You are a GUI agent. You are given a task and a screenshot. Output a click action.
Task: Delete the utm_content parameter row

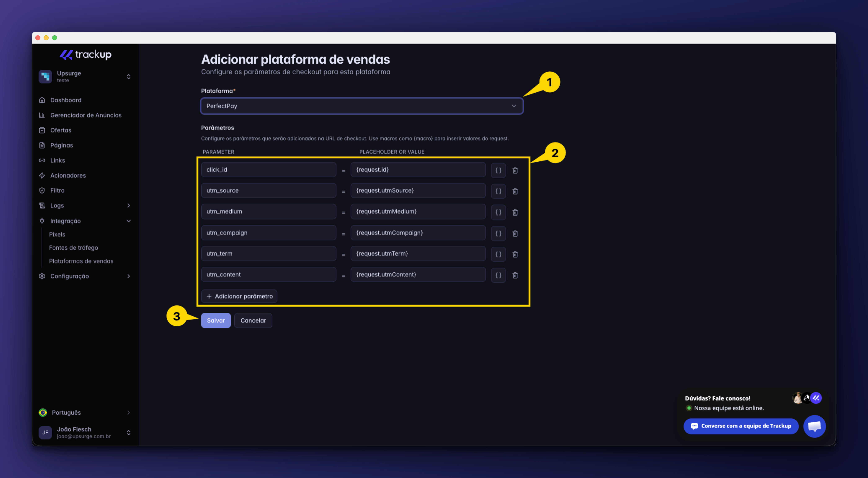coord(515,275)
